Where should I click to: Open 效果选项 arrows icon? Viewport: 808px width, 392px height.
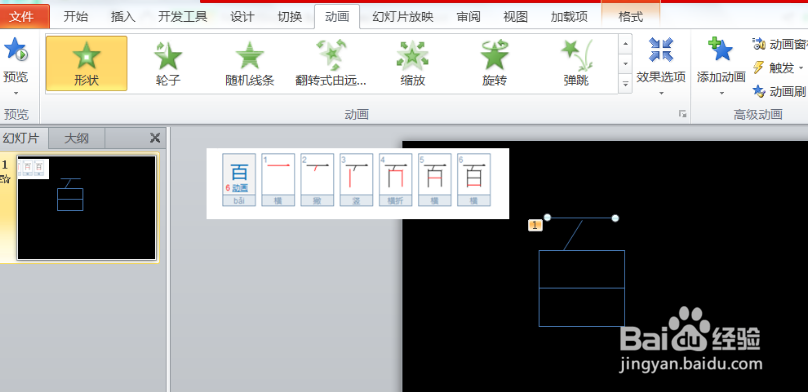click(661, 50)
